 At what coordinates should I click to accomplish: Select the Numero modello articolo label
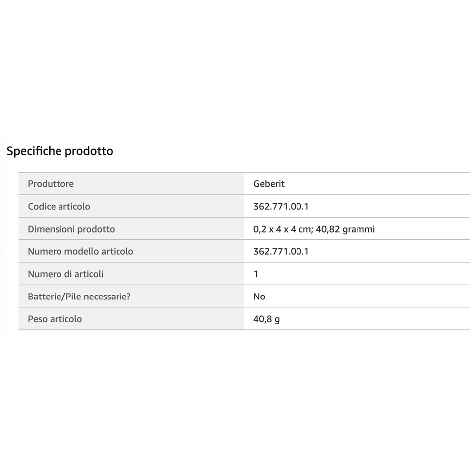80,251
